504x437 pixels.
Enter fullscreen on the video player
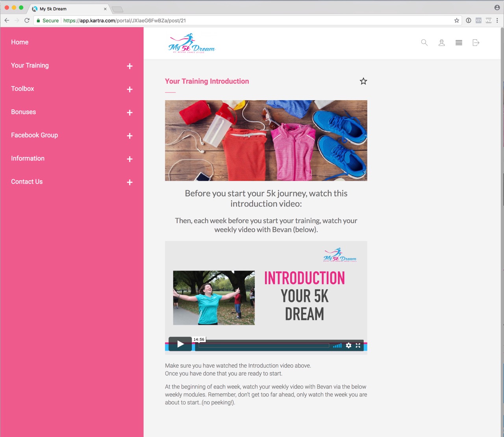point(358,345)
